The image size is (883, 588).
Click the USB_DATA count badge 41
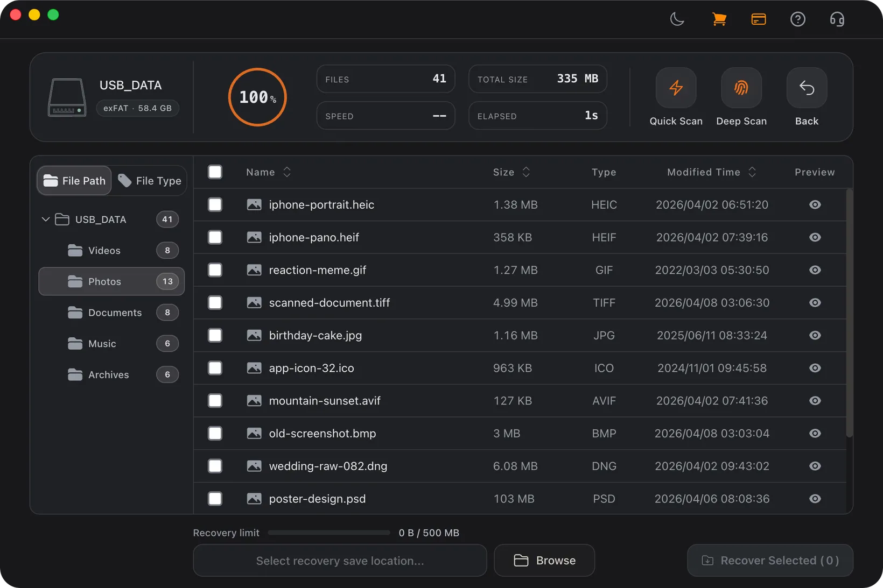click(x=167, y=219)
